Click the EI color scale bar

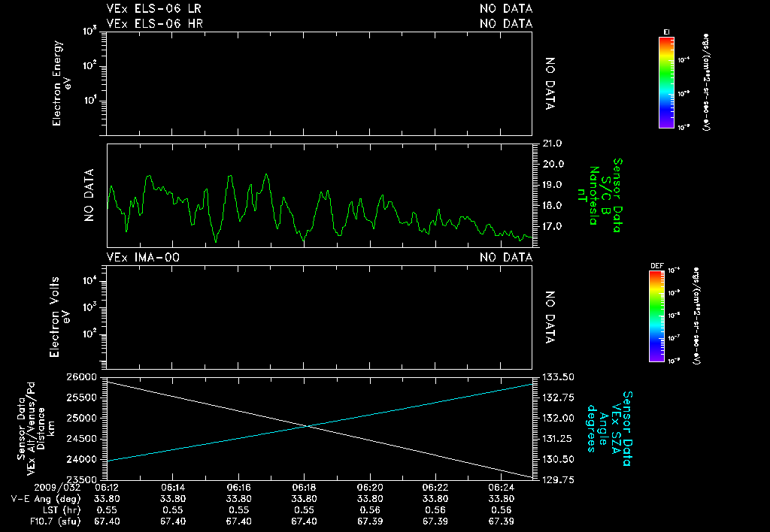click(666, 83)
